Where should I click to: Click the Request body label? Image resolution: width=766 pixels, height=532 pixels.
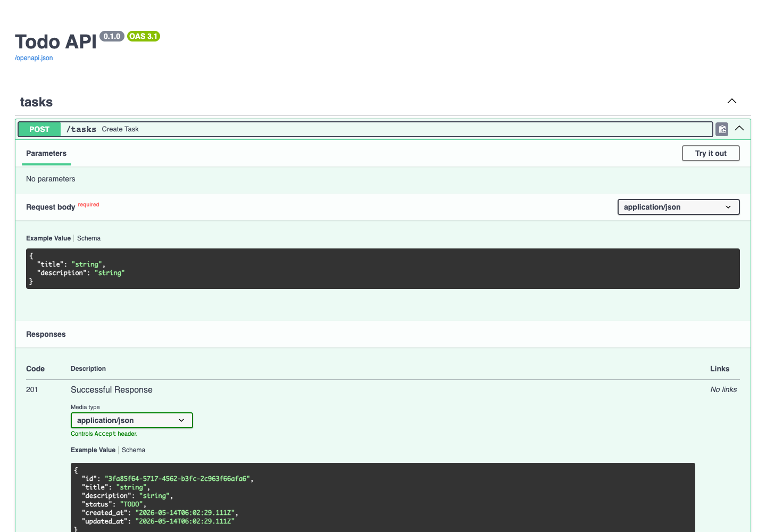(x=51, y=207)
